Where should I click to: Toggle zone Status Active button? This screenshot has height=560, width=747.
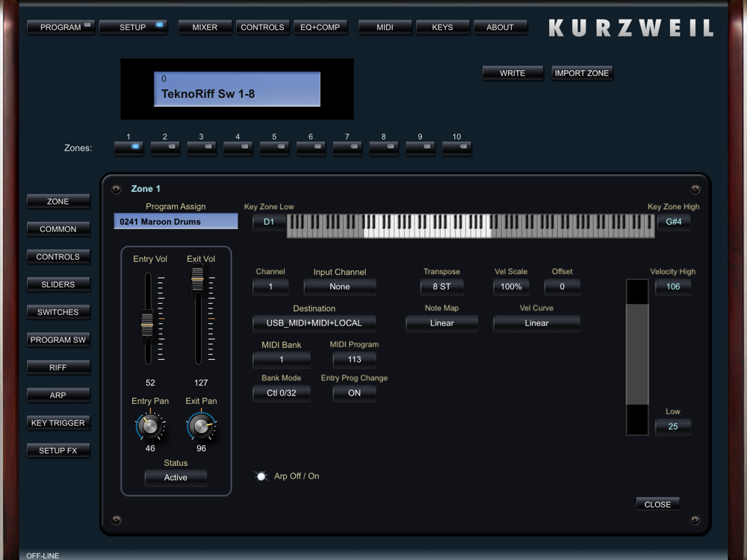point(176,478)
